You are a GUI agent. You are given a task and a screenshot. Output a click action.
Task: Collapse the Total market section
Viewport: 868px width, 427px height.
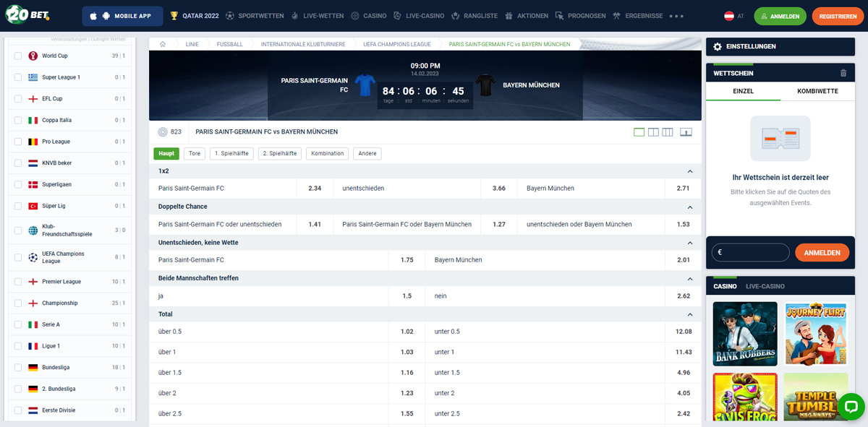(x=689, y=314)
